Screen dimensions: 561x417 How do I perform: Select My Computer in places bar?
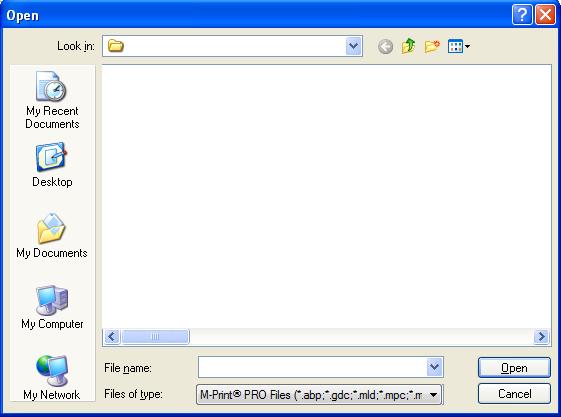(52, 307)
